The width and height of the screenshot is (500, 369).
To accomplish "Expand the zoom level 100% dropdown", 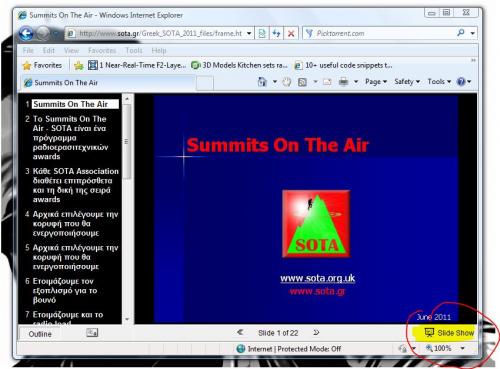I will pyautogui.click(x=463, y=348).
